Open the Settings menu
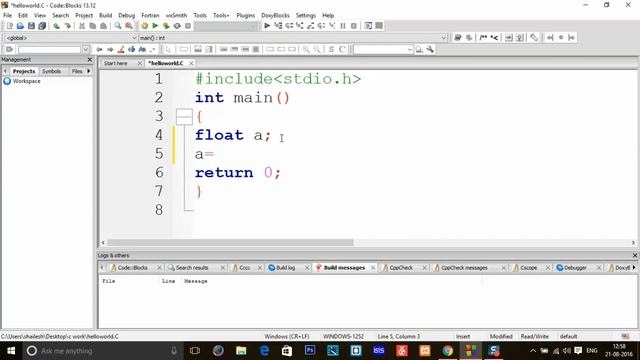 pyautogui.click(x=306, y=15)
